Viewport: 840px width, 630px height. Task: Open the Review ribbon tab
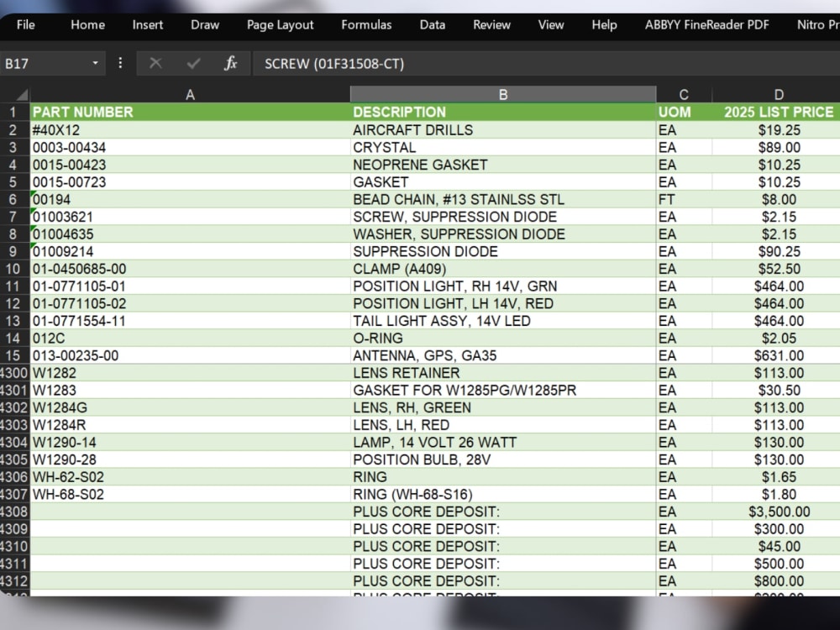[x=491, y=24]
